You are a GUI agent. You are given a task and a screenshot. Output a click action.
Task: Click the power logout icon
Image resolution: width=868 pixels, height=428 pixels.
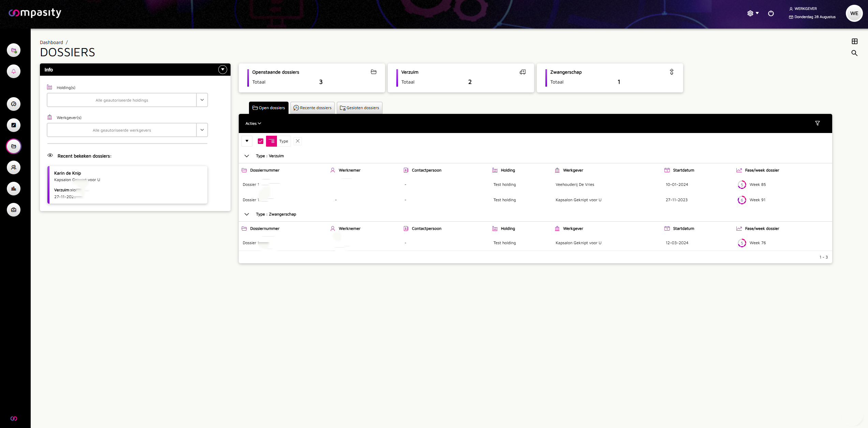[x=771, y=13]
